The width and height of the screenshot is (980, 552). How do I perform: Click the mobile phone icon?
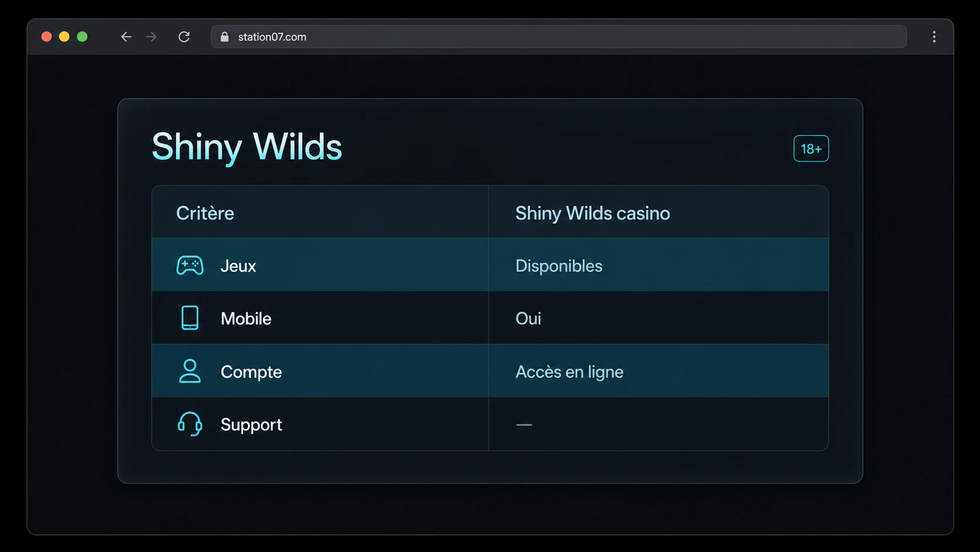(x=190, y=318)
